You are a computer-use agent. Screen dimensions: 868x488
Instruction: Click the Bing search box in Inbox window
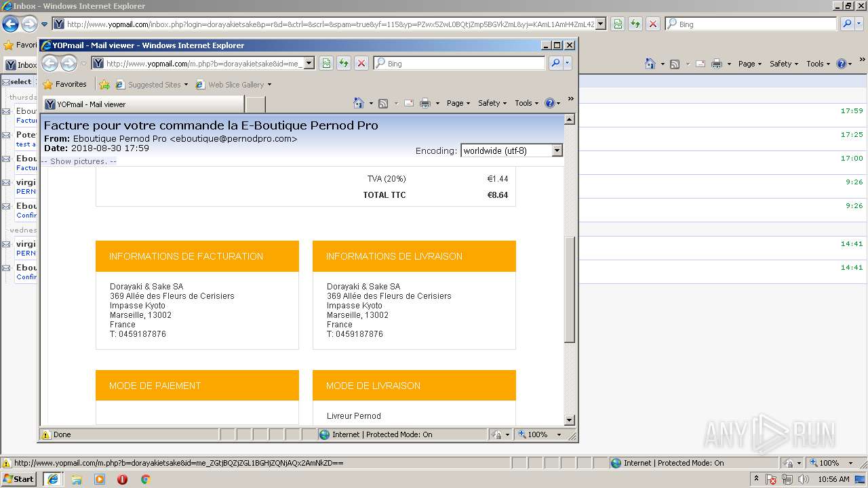[x=751, y=24]
